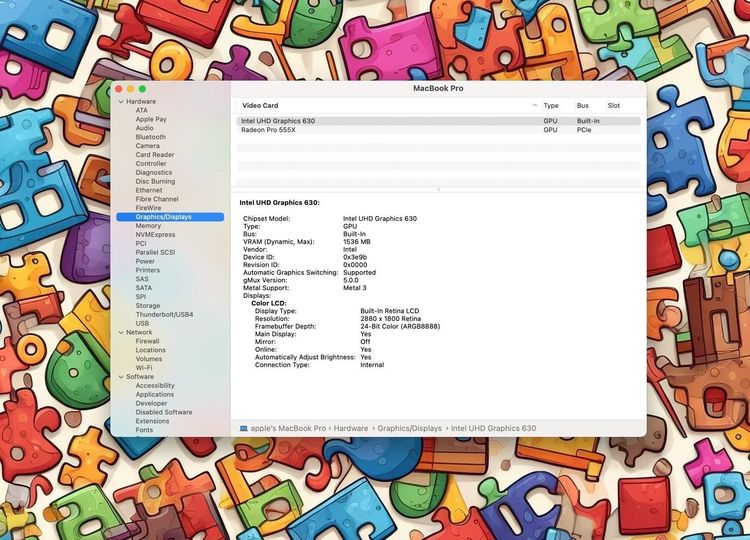Click the pane splitter handle dot

tap(439, 190)
